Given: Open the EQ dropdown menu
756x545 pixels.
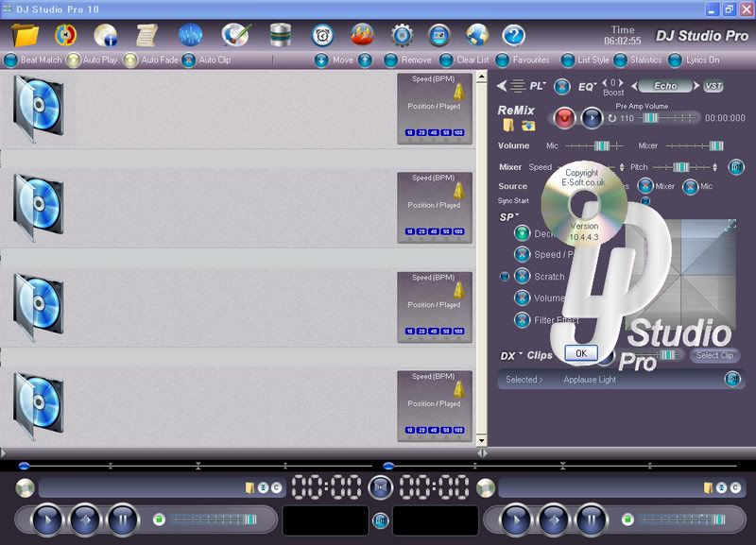Looking at the screenshot, I should click(587, 87).
